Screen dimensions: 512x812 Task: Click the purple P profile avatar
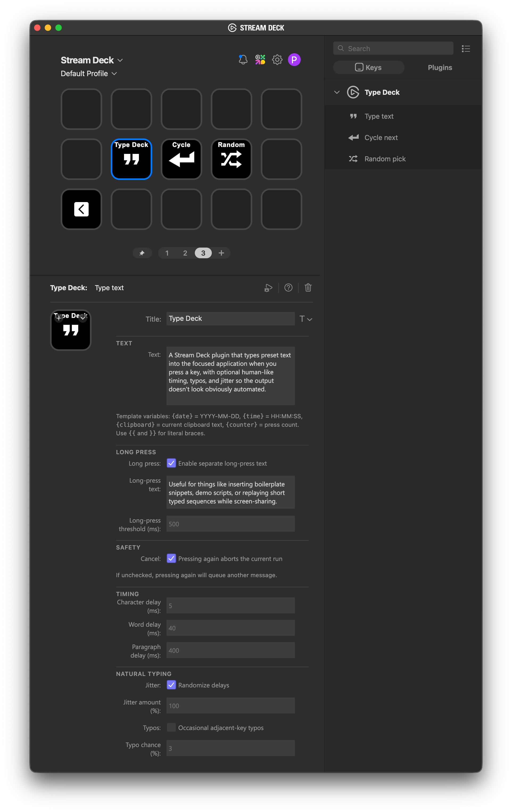[294, 60]
